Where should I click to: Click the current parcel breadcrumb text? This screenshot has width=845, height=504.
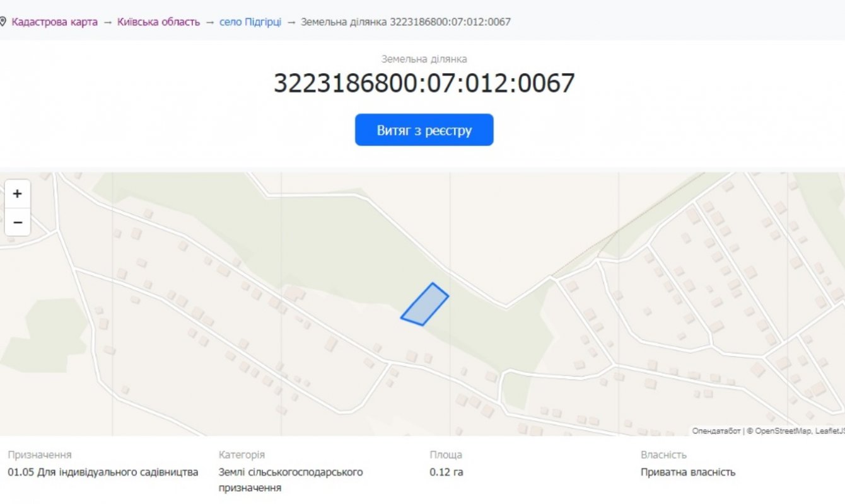tap(405, 22)
